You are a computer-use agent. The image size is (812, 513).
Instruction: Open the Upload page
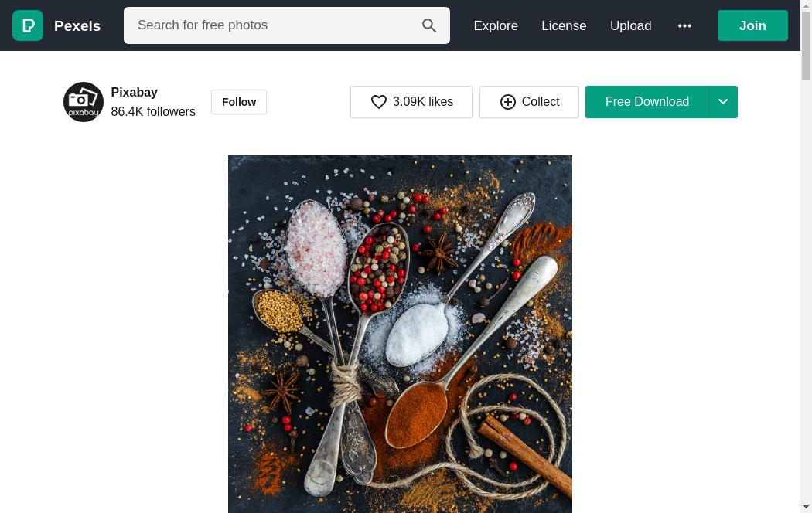click(631, 25)
